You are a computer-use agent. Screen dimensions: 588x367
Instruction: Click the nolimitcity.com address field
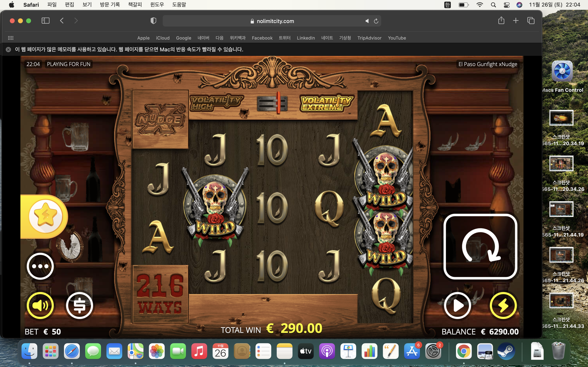point(272,21)
